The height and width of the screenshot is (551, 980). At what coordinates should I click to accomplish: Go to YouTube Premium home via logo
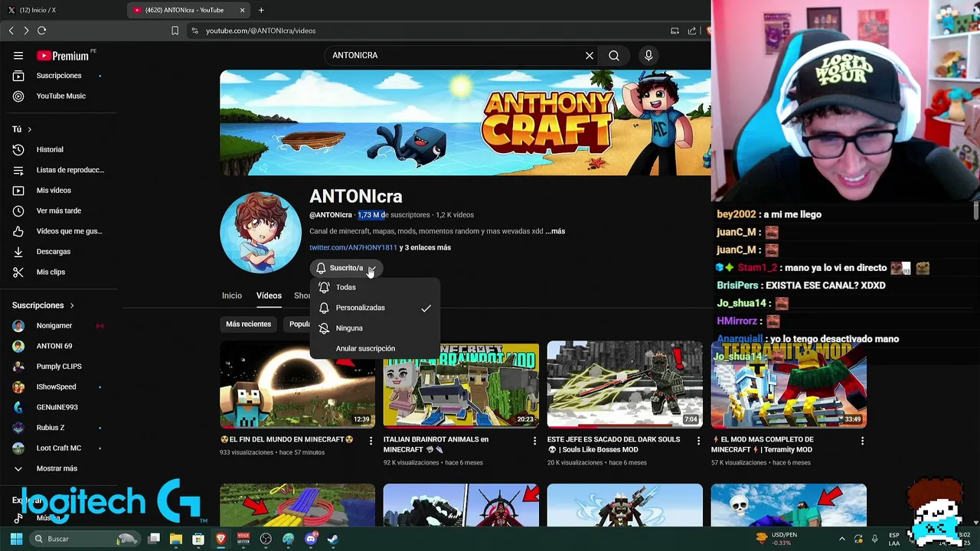click(63, 55)
